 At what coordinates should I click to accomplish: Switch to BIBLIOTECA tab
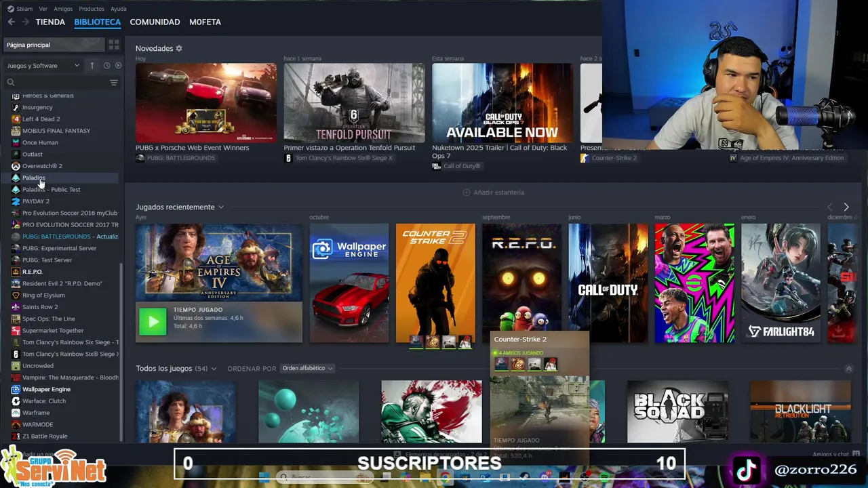pyautogui.click(x=98, y=22)
